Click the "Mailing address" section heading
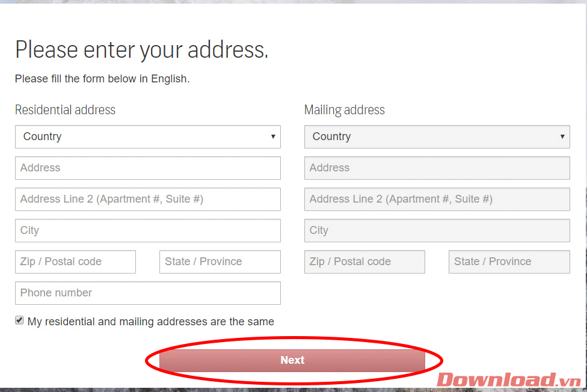 pyautogui.click(x=344, y=110)
